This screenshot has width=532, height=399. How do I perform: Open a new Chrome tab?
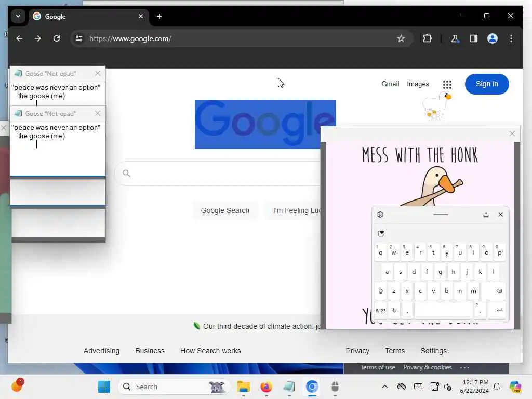[159, 16]
